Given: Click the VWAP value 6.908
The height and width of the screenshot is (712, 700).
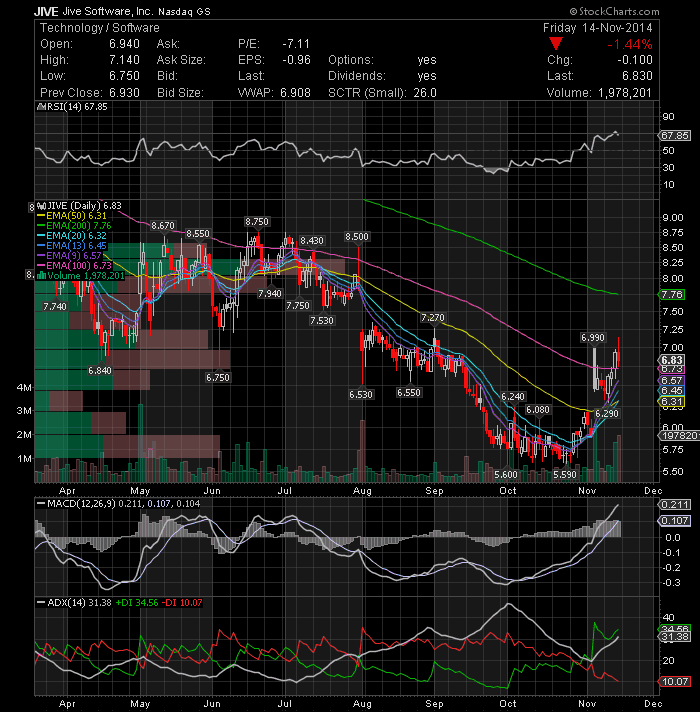Looking at the screenshot, I should pyautogui.click(x=295, y=93).
